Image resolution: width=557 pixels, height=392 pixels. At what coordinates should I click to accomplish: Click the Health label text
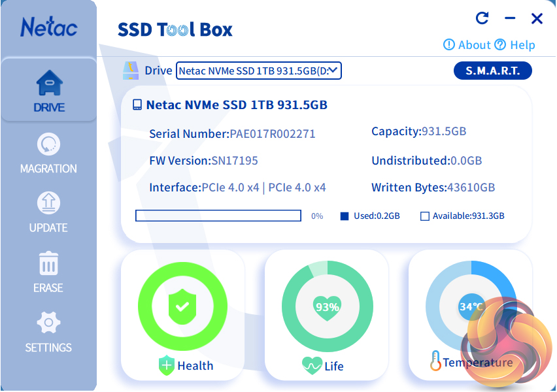195,366
